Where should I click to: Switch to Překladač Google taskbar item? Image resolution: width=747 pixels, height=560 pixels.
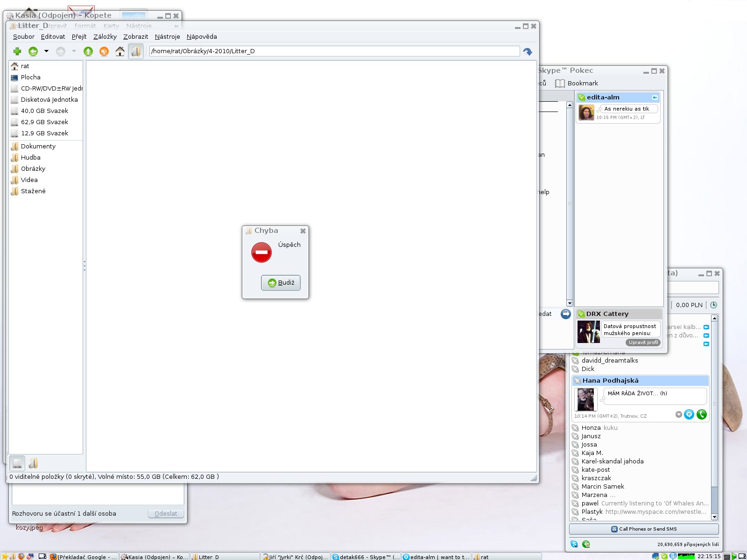tap(84, 557)
